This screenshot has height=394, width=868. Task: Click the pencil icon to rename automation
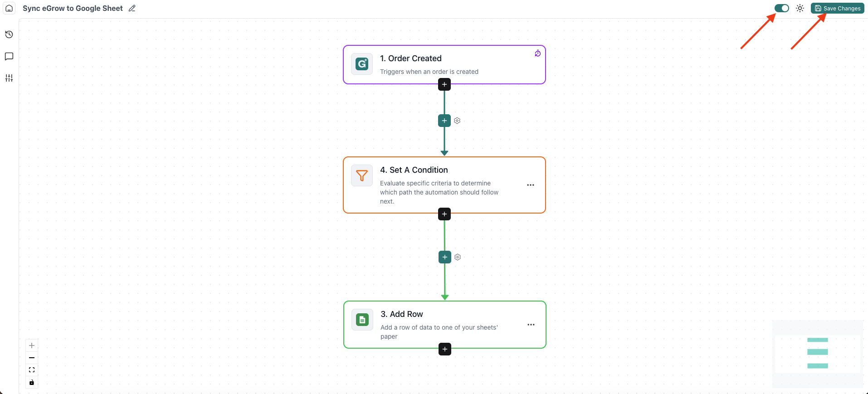(132, 8)
